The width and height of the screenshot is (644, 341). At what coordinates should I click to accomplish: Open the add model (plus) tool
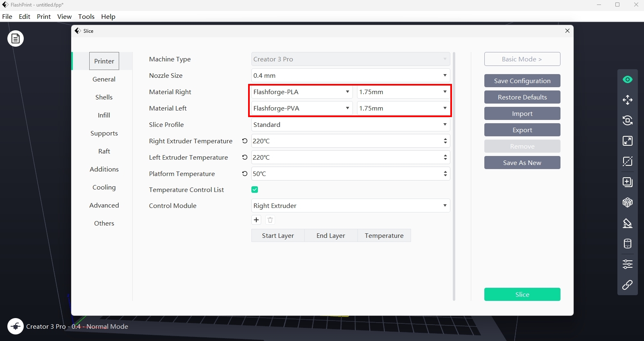tap(627, 182)
